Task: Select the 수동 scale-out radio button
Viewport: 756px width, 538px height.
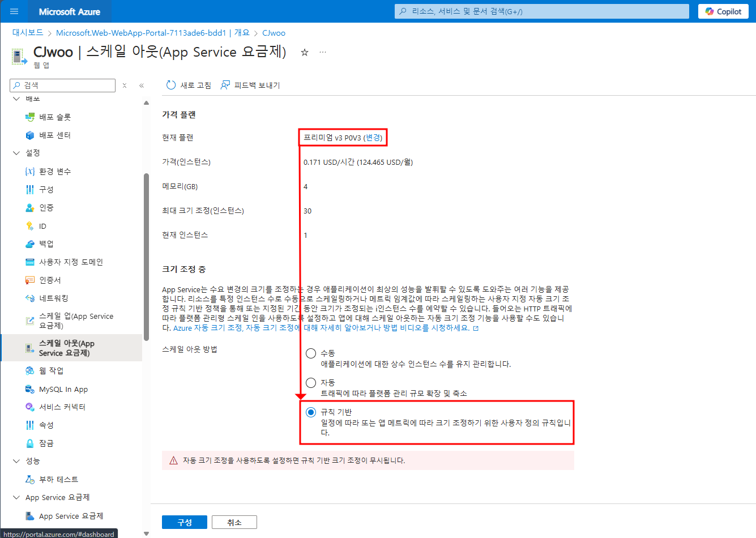Action: click(311, 353)
